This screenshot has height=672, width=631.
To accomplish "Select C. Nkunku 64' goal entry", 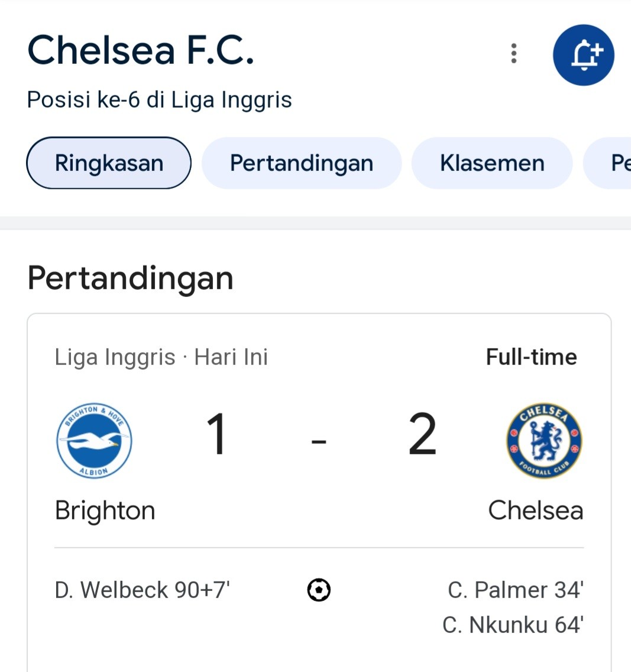I will pos(513,625).
